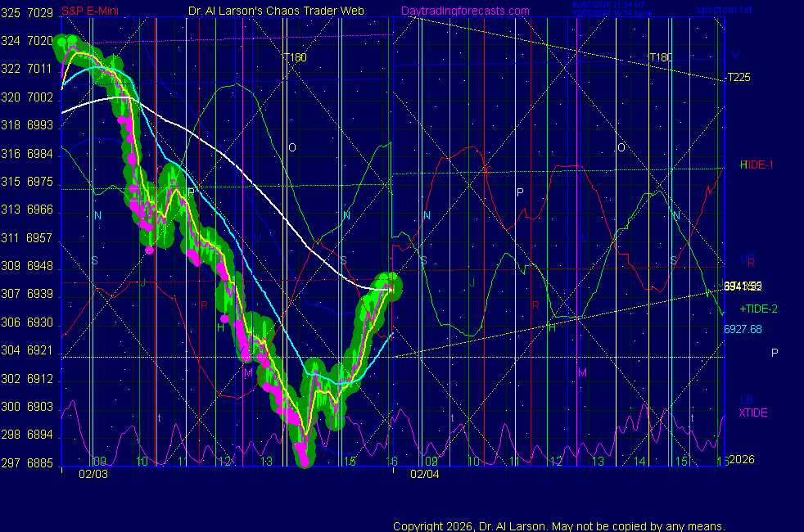Screen dimensions: 804x532
Task: Click the copyright notice text at bottom
Action: click(x=559, y=526)
